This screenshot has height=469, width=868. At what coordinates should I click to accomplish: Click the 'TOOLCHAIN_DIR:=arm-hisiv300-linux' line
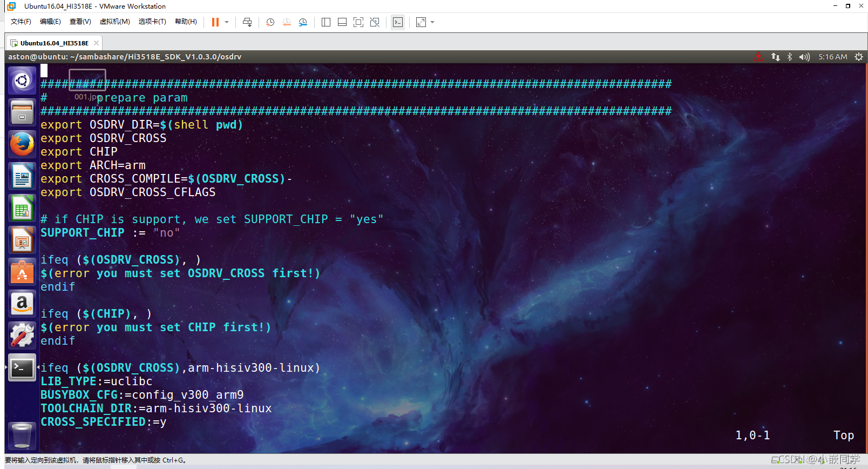point(156,408)
